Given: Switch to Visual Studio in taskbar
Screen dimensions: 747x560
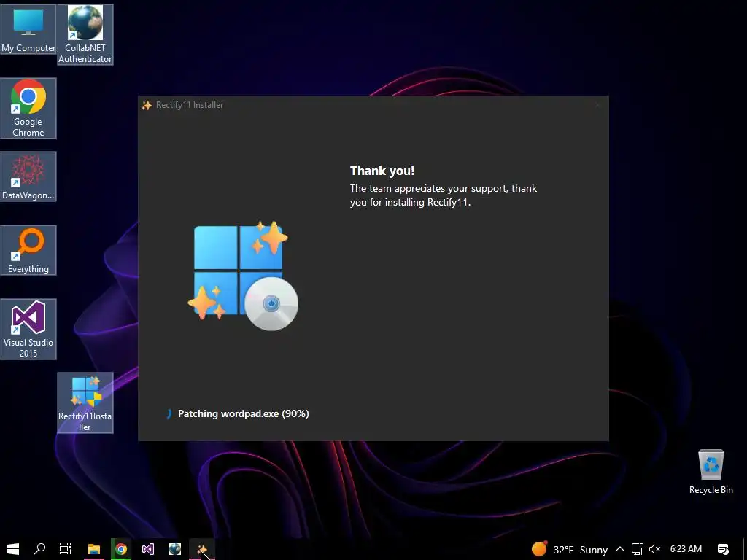Looking at the screenshot, I should tap(148, 549).
